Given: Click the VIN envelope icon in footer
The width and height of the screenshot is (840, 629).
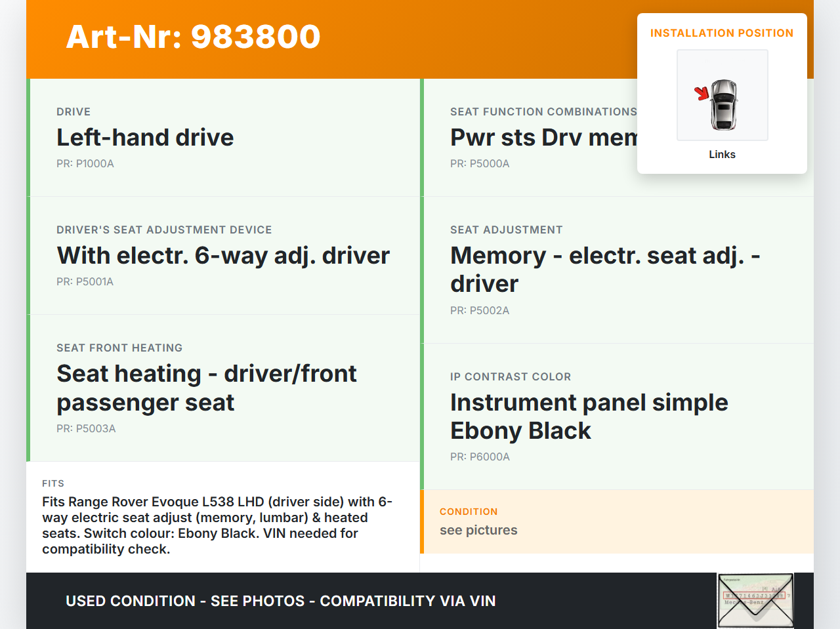Looking at the screenshot, I should (x=755, y=600).
